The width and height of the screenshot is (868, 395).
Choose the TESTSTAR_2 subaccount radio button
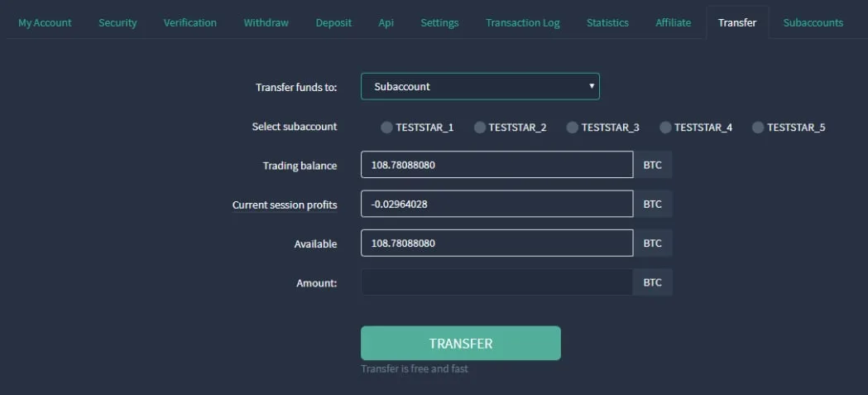pos(479,128)
